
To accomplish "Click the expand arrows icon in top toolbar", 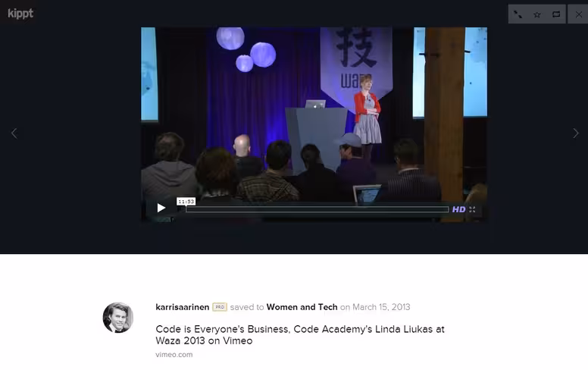I will (518, 14).
